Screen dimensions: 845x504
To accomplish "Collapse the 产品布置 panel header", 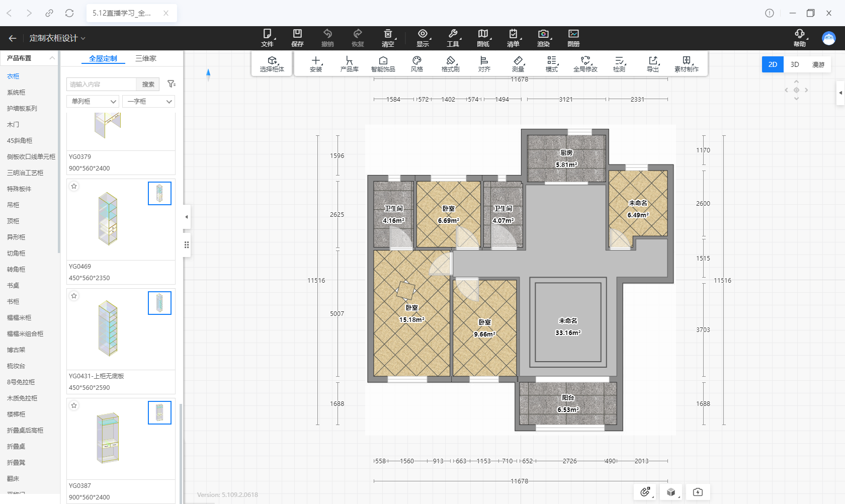I will [x=52, y=58].
